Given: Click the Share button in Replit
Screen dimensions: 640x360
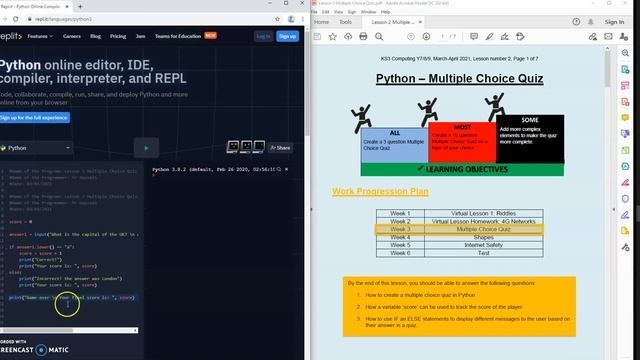Looking at the screenshot, I should (280, 148).
